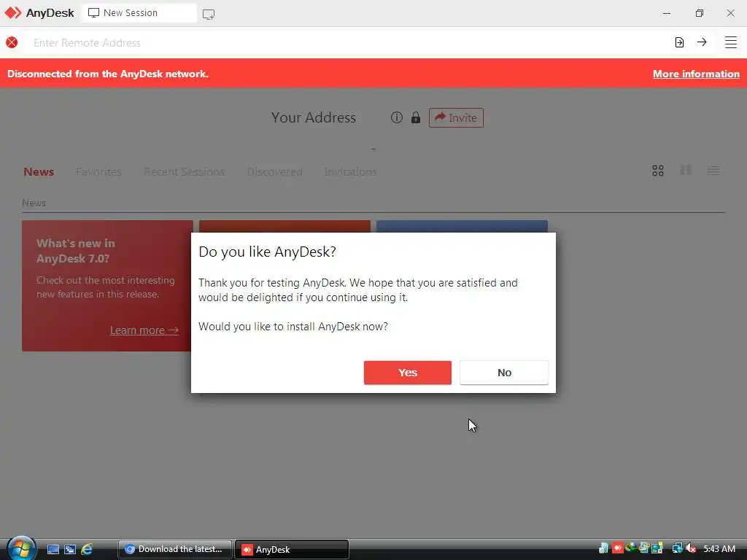The height and width of the screenshot is (560, 747).
Task: Launch Internet Explorer from quick launch
Action: click(x=87, y=549)
